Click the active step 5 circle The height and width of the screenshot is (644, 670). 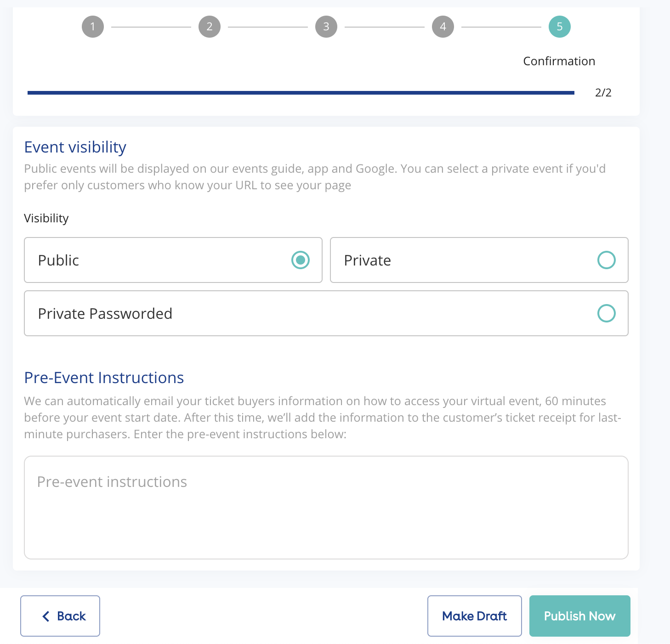point(560,27)
